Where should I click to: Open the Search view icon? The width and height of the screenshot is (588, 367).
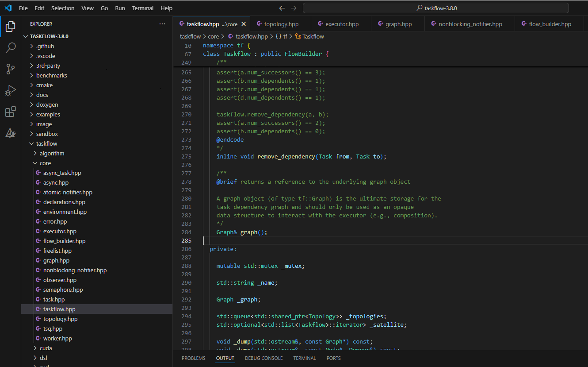tap(11, 47)
